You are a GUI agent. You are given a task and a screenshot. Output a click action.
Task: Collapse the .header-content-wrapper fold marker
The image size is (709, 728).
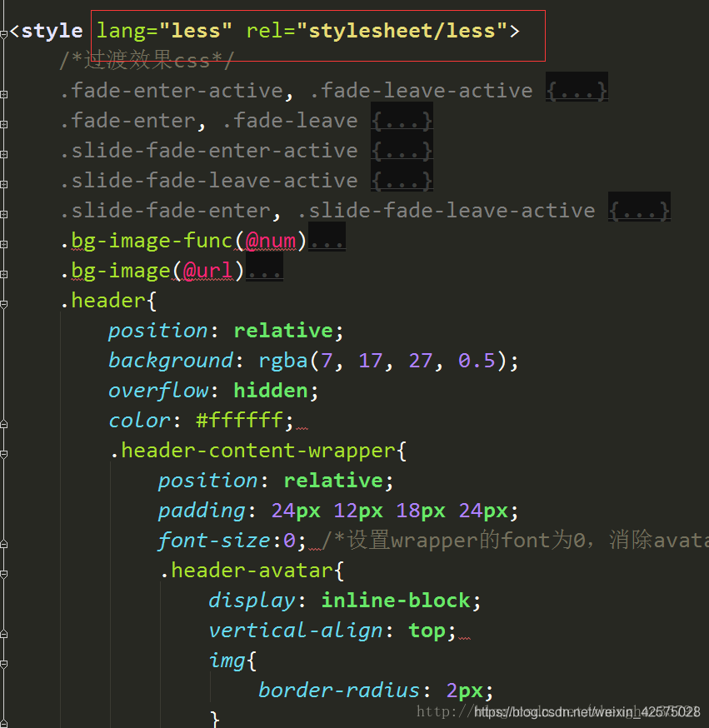tap(3, 455)
